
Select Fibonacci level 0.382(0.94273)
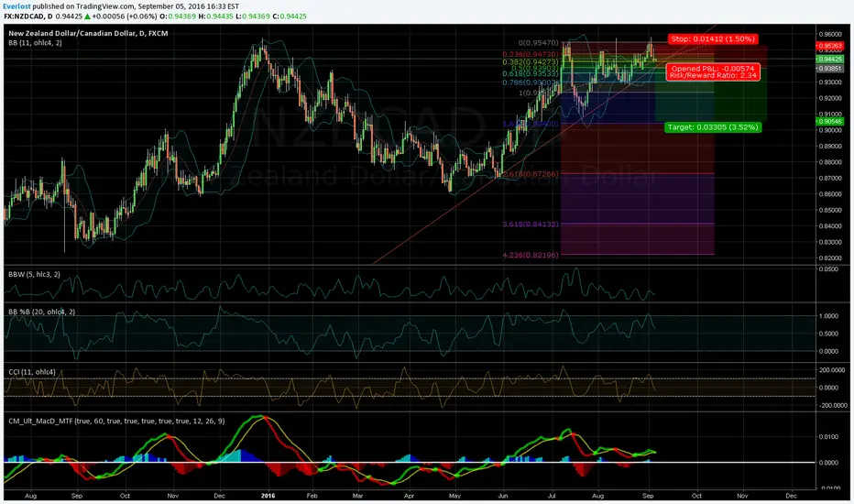pos(531,62)
